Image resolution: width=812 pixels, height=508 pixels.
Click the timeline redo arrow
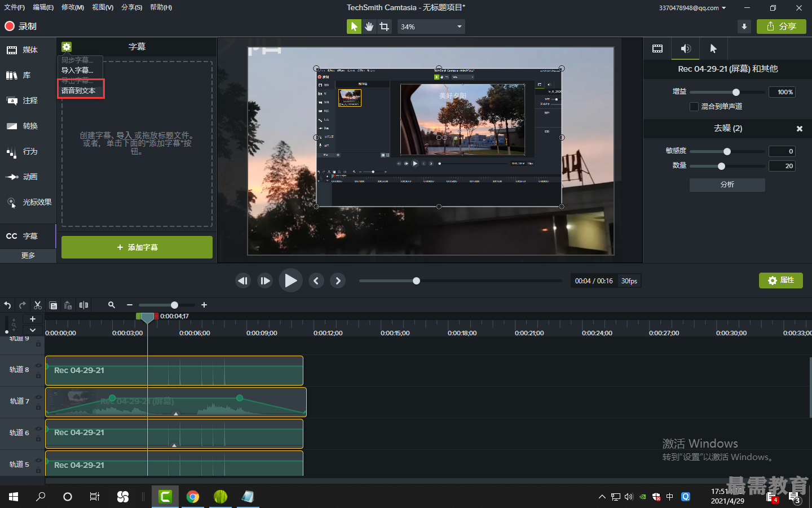[23, 305]
